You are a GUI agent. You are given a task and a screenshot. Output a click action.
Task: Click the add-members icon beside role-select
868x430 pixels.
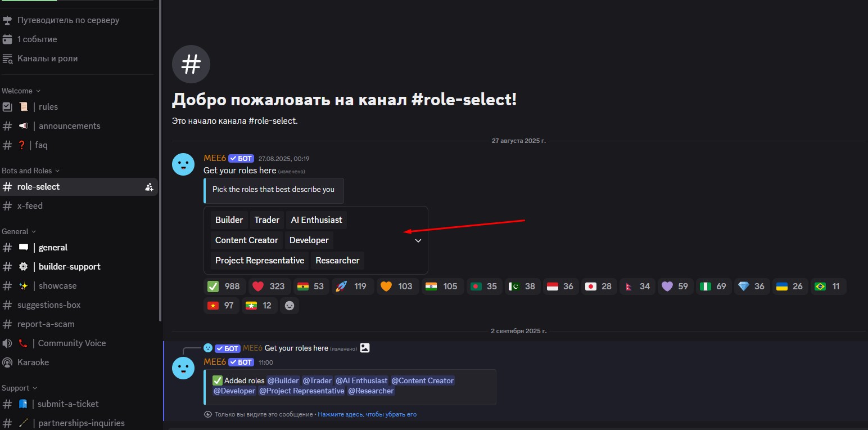pos(149,187)
